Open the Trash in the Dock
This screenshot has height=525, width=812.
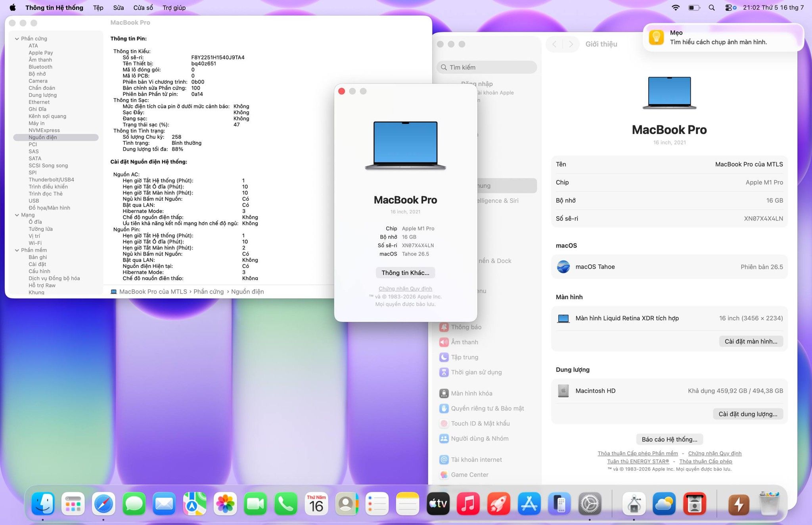click(x=769, y=504)
